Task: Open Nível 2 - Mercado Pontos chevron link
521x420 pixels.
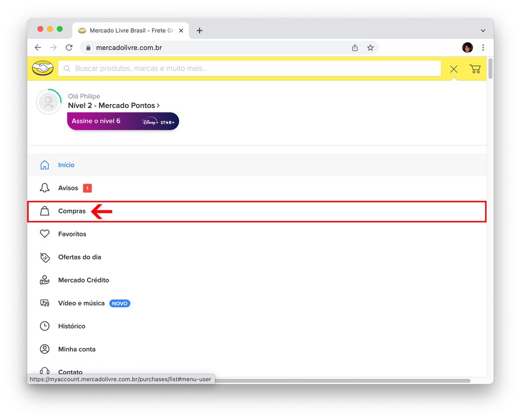Action: point(114,105)
